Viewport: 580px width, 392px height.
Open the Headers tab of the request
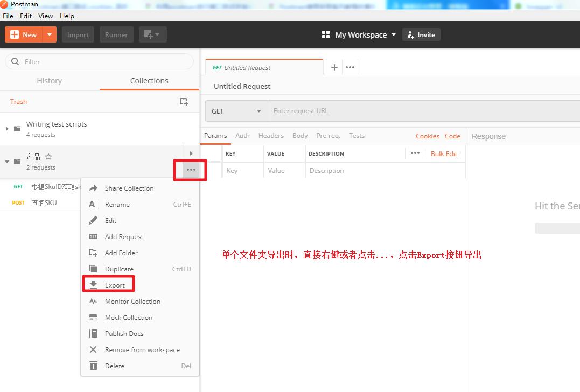click(x=271, y=136)
